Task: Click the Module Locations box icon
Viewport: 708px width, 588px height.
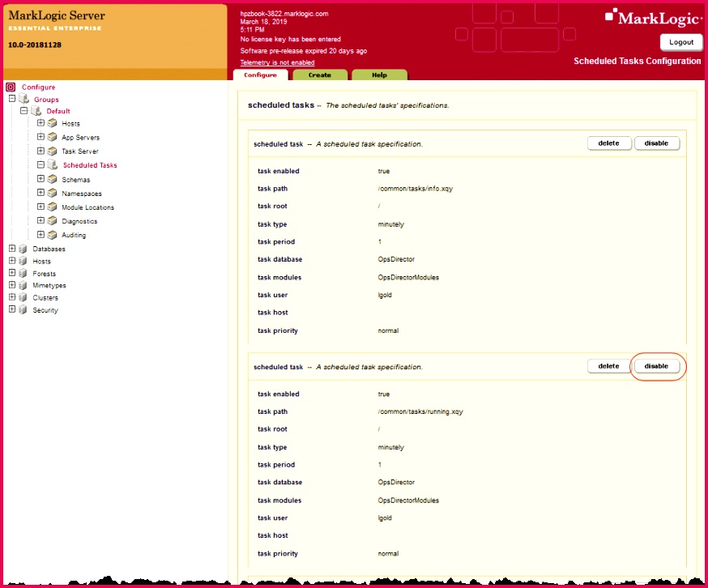Action: coord(53,207)
